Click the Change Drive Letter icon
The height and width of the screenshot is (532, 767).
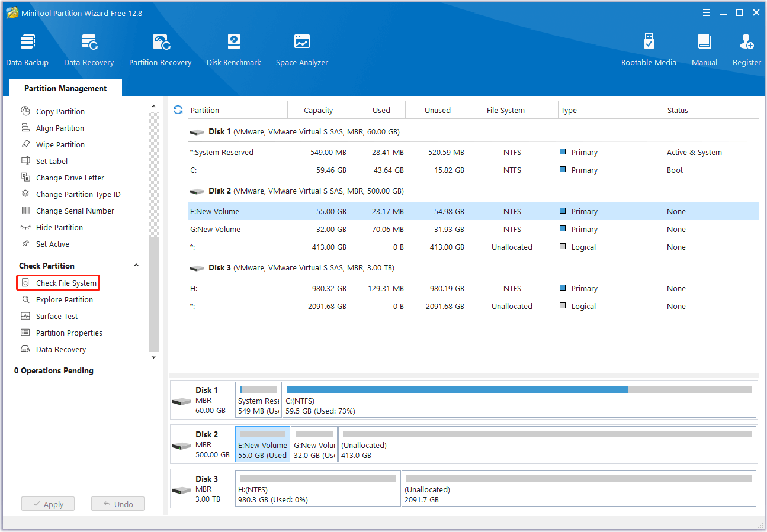[x=25, y=178]
